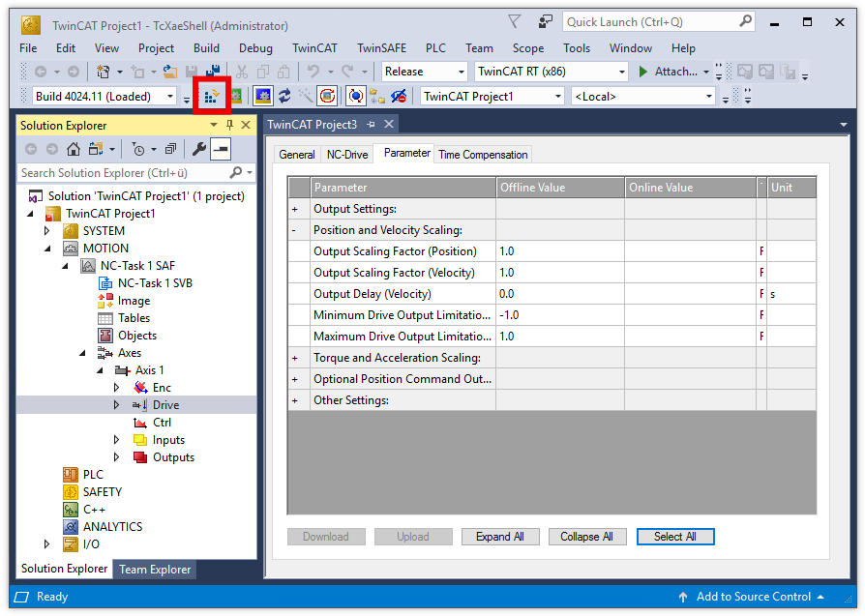Click Collapse All icon in Solution Explorer
Screen dimensions: 865x616
click(170, 149)
